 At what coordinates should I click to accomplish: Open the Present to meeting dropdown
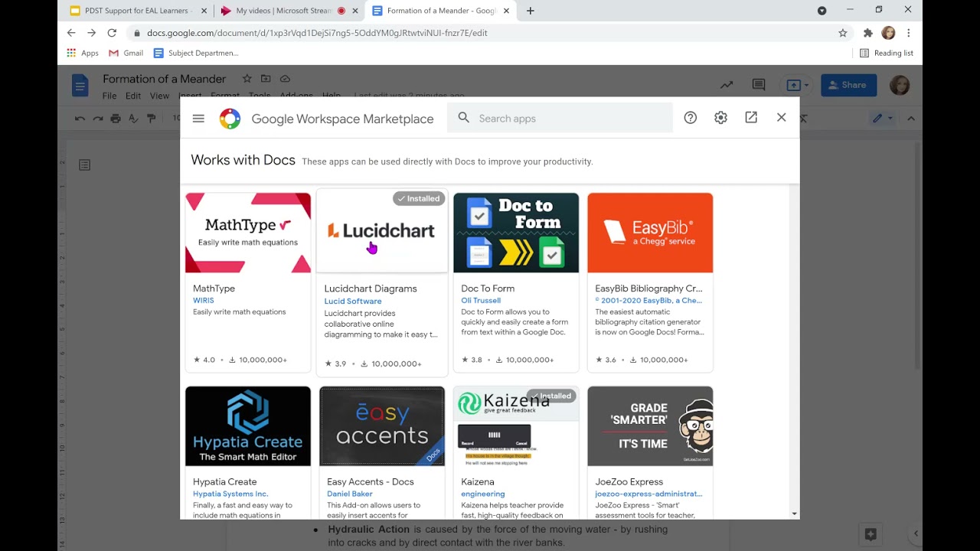click(x=795, y=85)
